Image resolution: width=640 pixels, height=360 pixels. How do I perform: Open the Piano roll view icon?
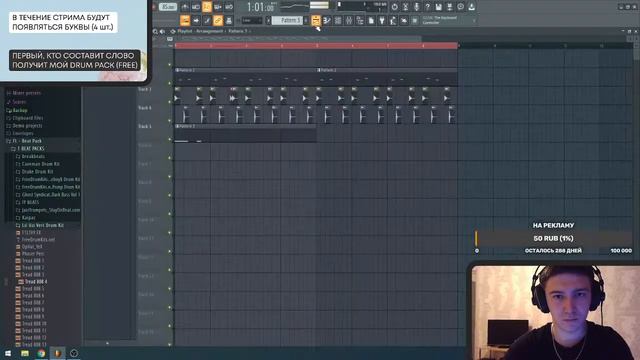[x=327, y=20]
